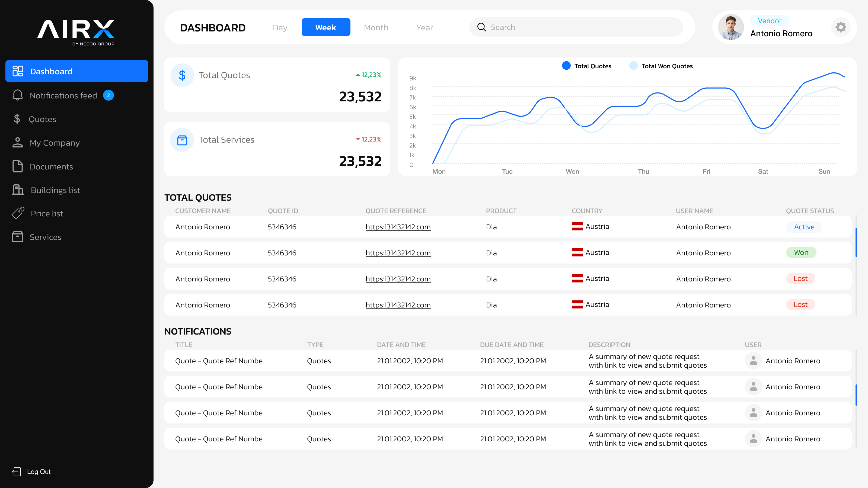Toggle the Total Quotes legend swatch

(x=566, y=66)
